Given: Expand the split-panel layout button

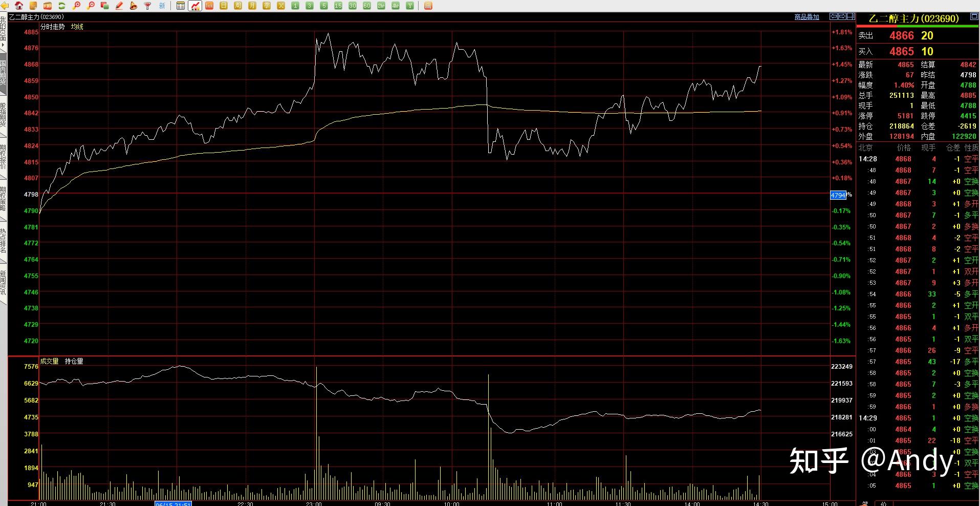Looking at the screenshot, I should tap(851, 16).
